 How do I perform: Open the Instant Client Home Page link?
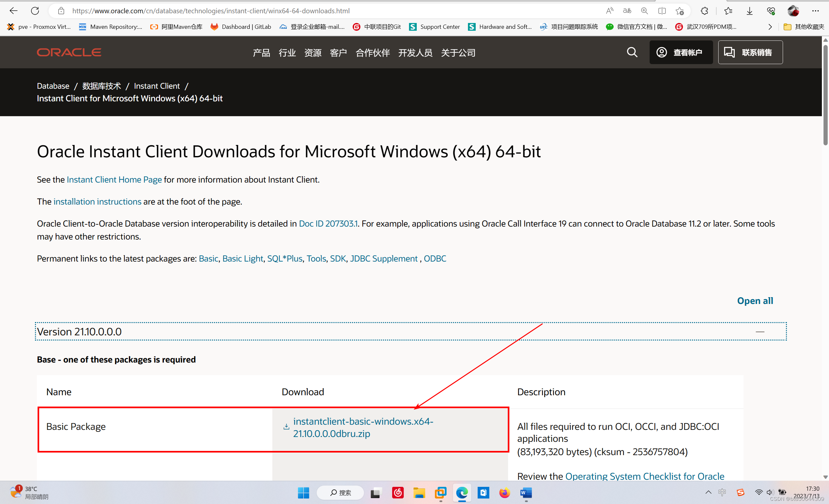pos(114,180)
